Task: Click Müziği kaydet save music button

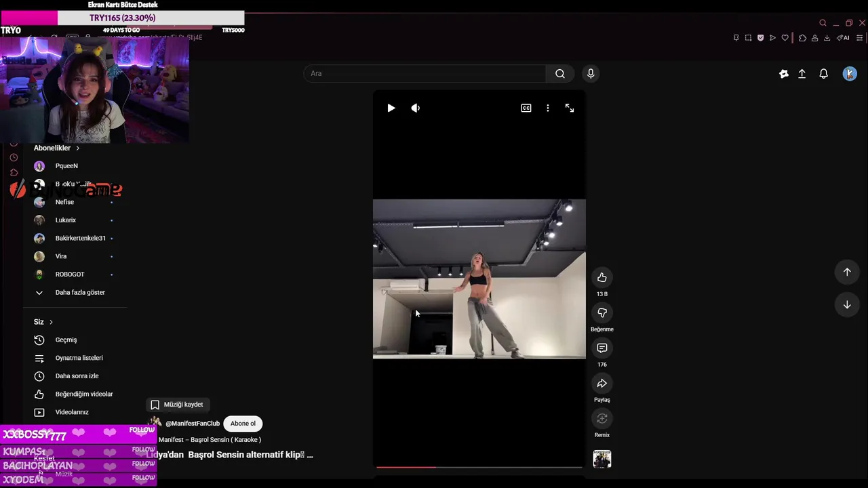Action: (177, 405)
